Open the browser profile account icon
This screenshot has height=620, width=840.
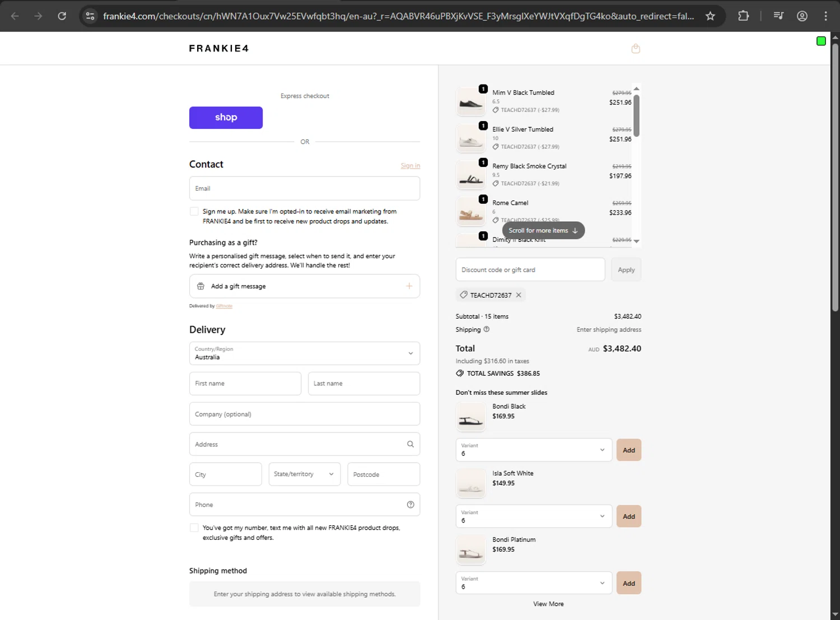[x=802, y=16]
